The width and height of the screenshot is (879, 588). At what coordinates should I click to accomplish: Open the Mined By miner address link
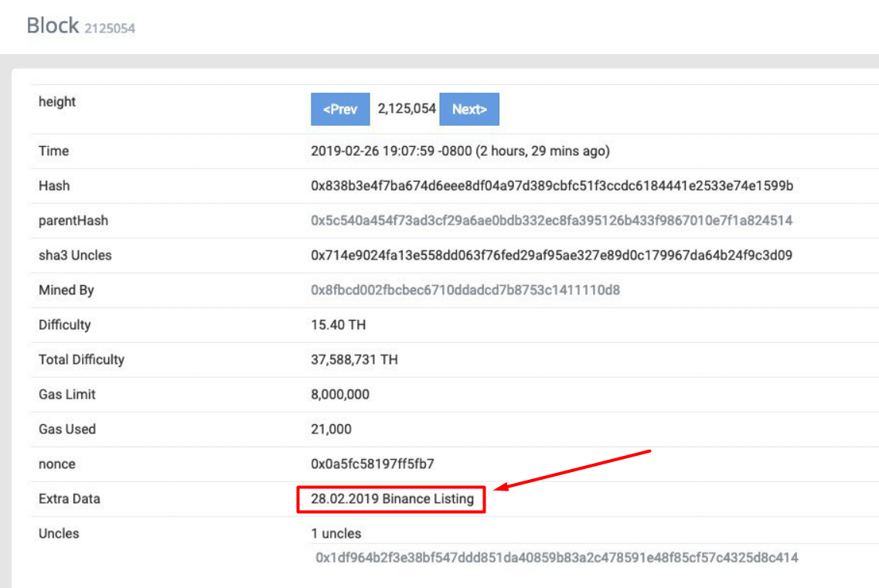[x=465, y=291]
